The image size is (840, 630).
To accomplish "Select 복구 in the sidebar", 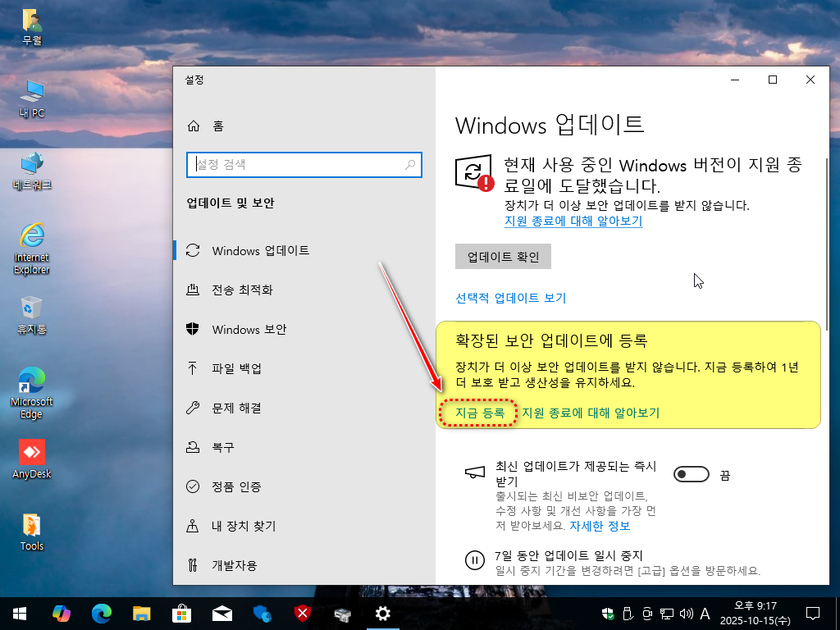I will [304, 447].
